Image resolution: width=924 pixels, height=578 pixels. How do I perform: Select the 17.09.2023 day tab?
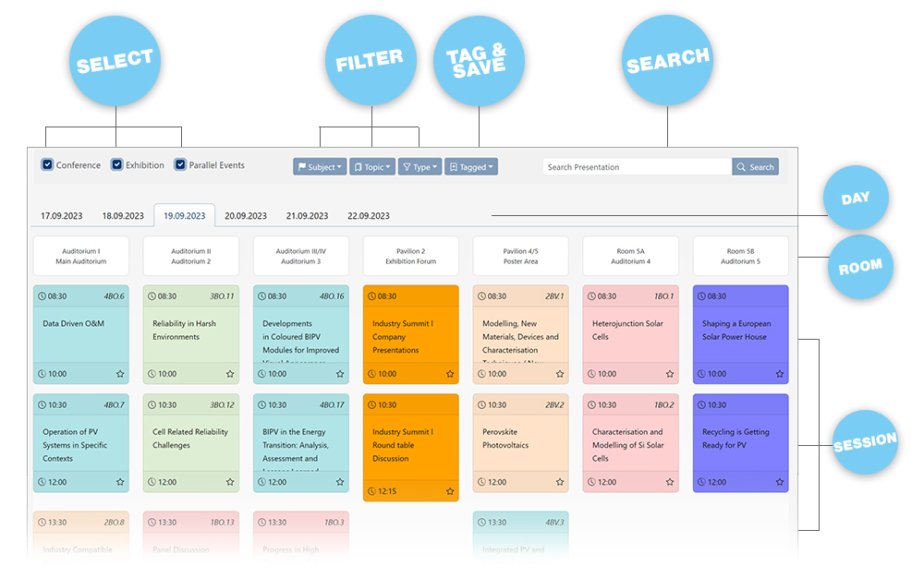(62, 216)
